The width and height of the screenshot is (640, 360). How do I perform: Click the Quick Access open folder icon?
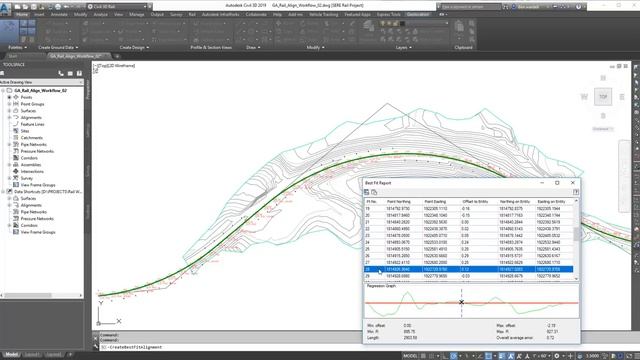tap(25, 7)
